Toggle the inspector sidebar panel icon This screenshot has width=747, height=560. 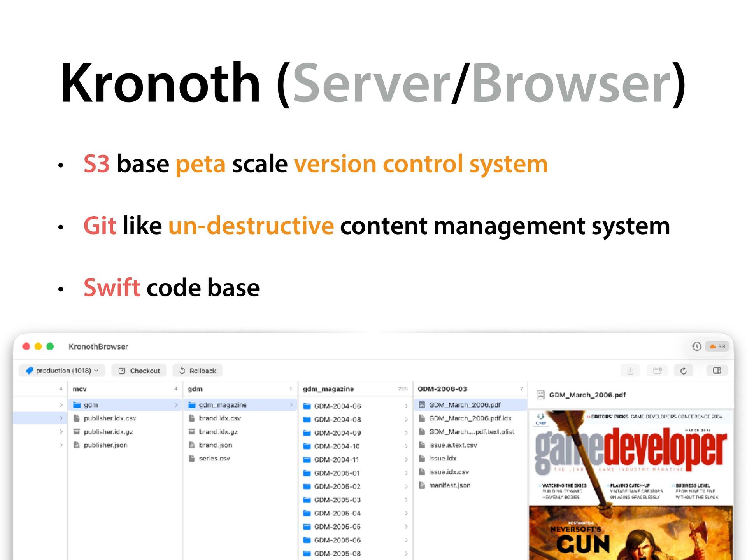(717, 371)
